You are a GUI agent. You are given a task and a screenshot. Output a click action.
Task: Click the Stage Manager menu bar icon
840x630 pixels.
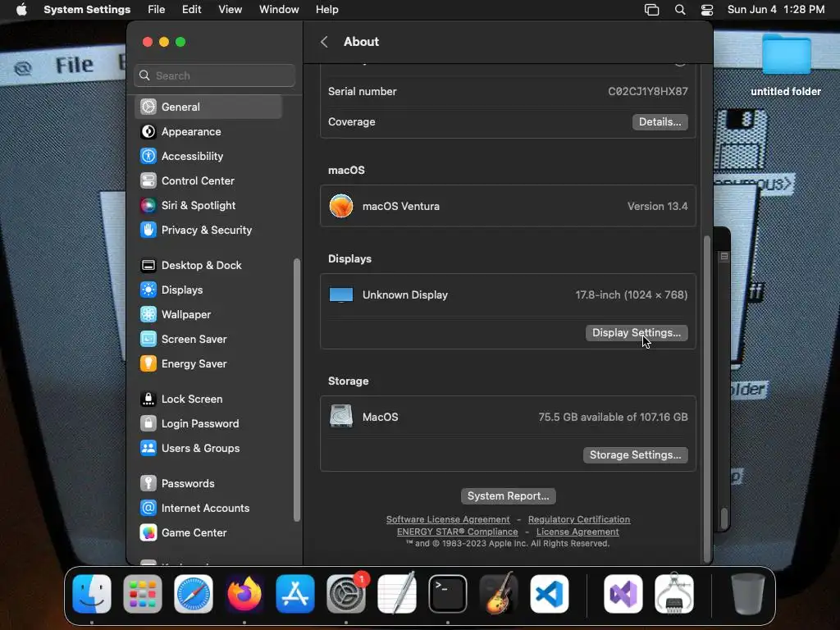tap(651, 10)
